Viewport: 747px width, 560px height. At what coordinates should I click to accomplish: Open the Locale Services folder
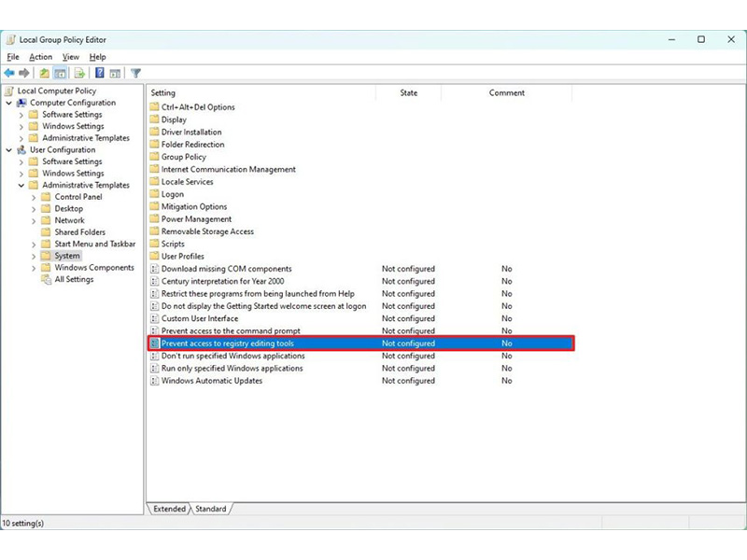click(187, 181)
